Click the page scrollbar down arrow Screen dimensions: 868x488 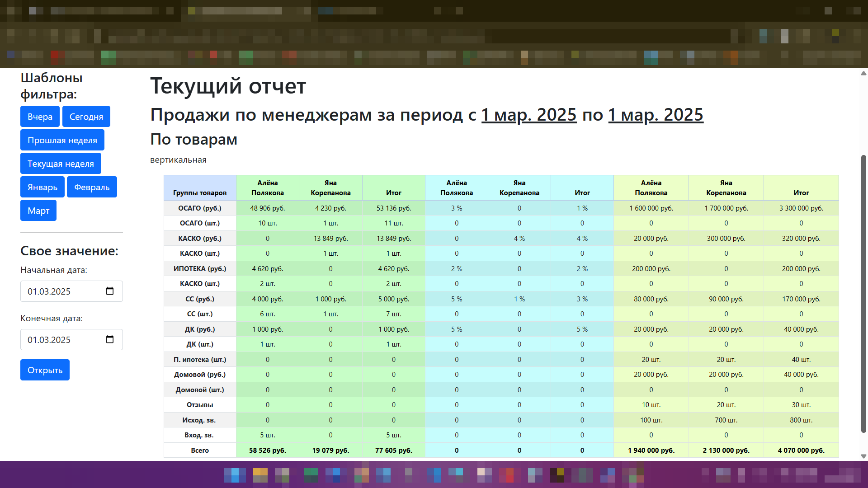point(863,456)
